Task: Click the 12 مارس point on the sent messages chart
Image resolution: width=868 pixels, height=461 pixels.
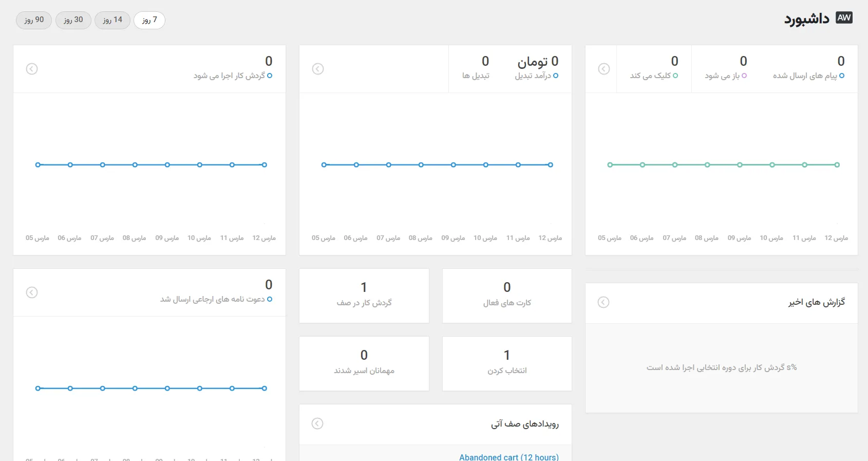Action: [x=837, y=165]
